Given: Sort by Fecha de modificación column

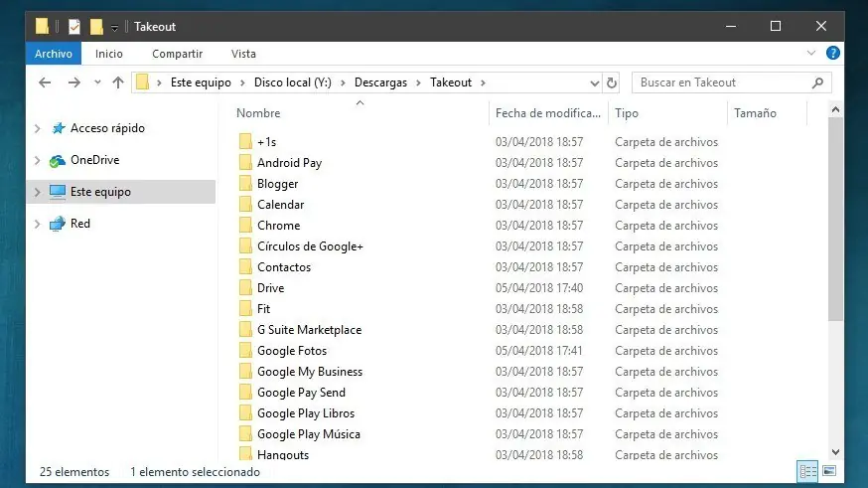Looking at the screenshot, I should point(548,113).
